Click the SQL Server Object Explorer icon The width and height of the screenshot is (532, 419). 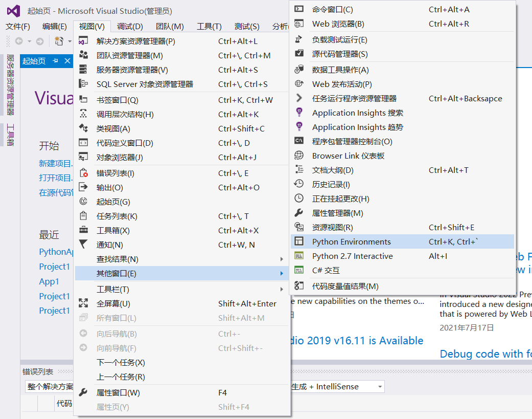(x=83, y=83)
